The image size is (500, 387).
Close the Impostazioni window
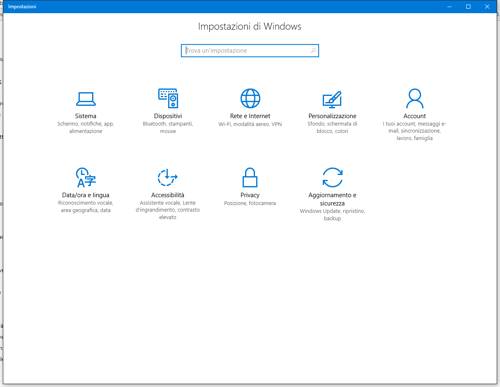click(487, 6)
